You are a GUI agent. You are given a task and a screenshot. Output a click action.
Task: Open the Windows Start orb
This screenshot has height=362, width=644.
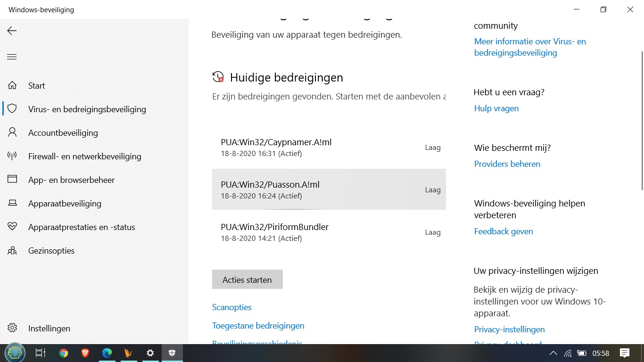pyautogui.click(x=15, y=353)
